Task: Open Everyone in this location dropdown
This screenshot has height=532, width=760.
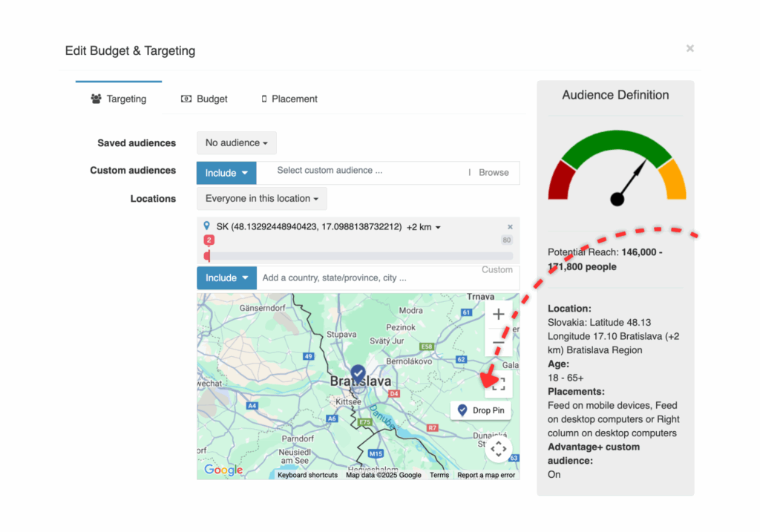Action: [261, 199]
